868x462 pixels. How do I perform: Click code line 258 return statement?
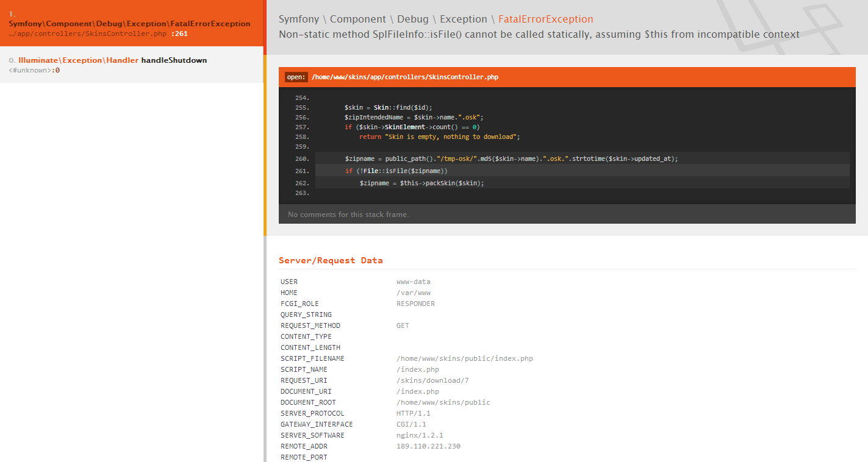pos(440,137)
